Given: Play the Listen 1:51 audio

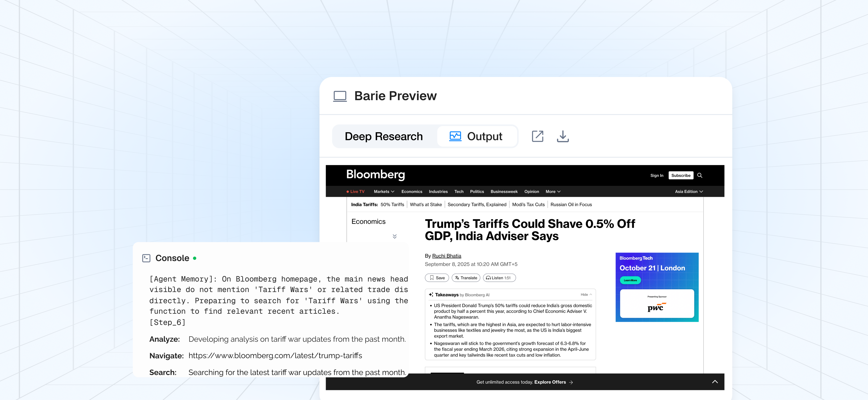Looking at the screenshot, I should pyautogui.click(x=499, y=278).
